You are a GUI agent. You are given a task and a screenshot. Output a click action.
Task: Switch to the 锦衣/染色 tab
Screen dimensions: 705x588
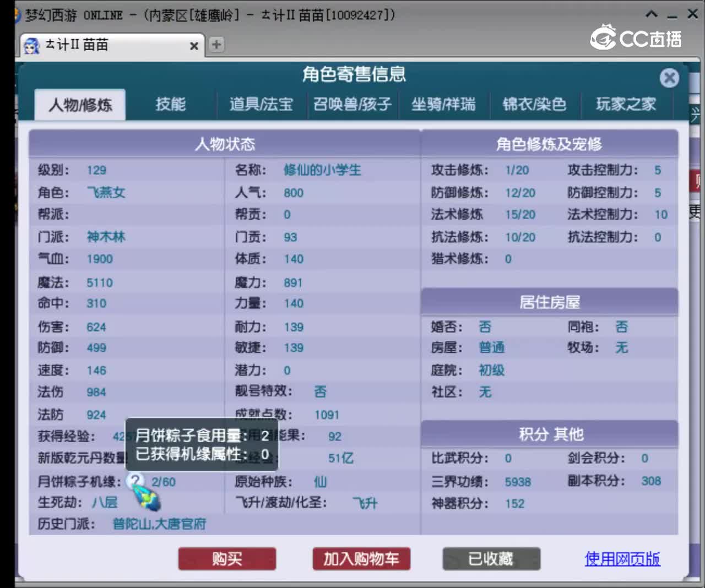(x=535, y=104)
